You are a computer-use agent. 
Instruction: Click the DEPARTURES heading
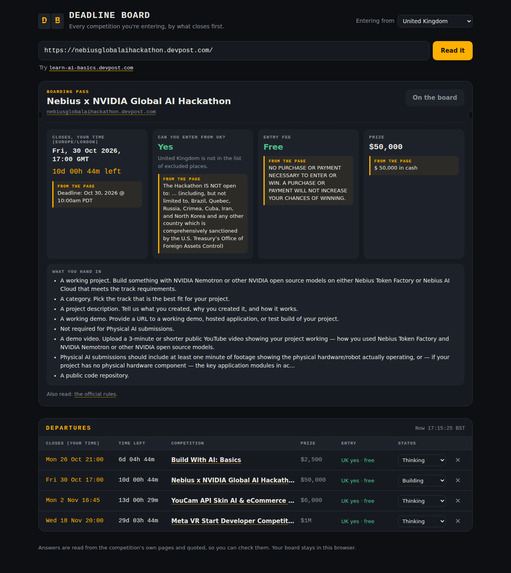coord(68,428)
